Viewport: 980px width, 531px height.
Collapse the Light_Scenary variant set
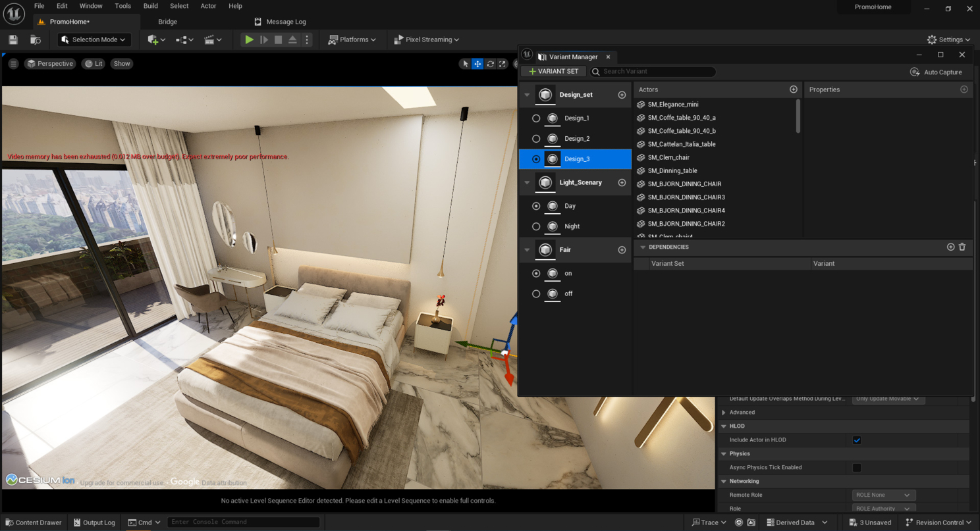pyautogui.click(x=527, y=182)
